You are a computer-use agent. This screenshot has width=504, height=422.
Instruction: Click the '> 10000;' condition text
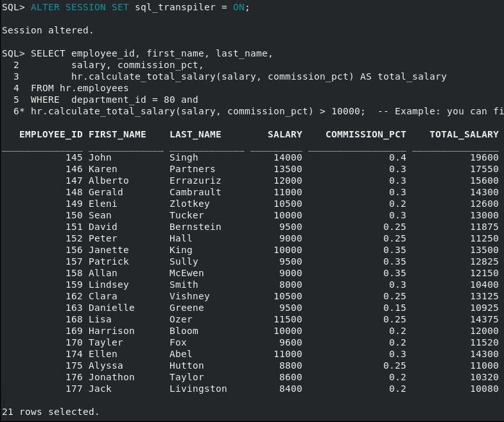(x=342, y=111)
